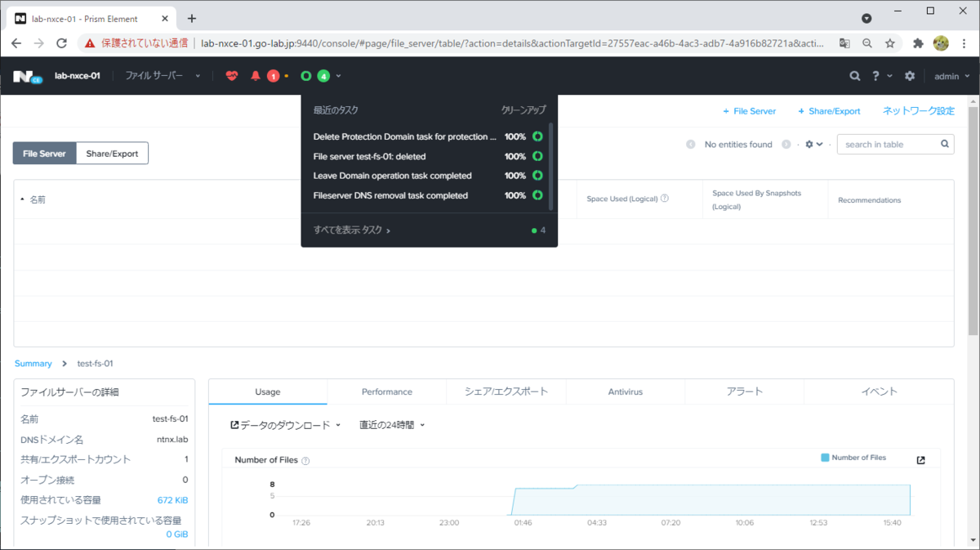
Task: Click the export icon on Number of Files chart
Action: [x=920, y=458]
